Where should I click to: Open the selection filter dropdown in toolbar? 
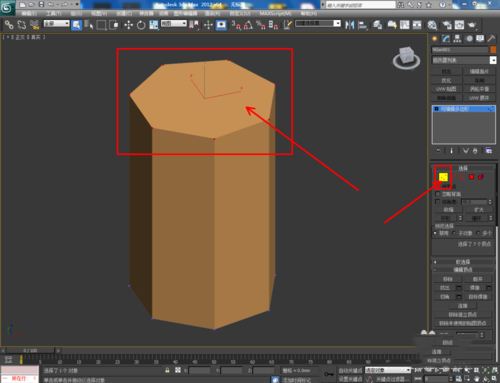coord(56,24)
